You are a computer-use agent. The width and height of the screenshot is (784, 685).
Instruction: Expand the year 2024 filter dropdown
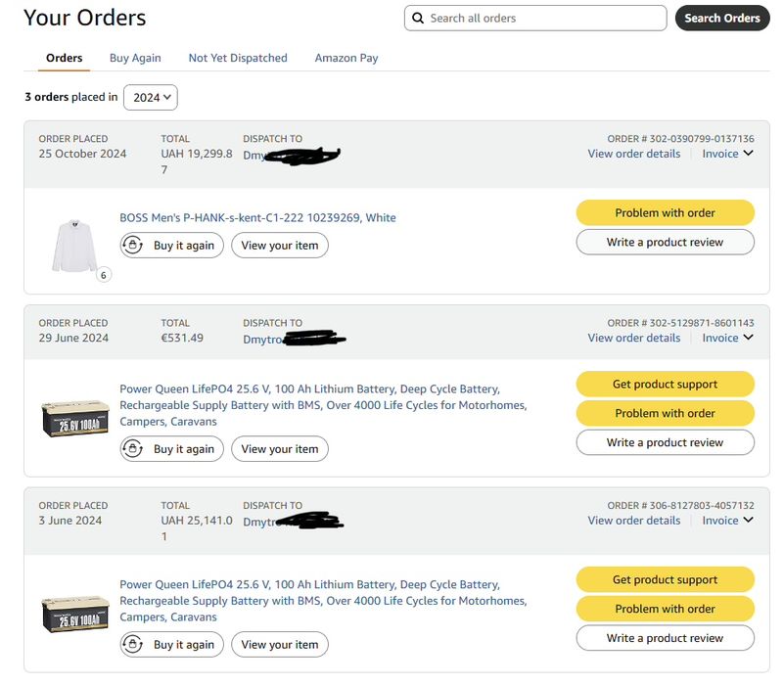(151, 97)
